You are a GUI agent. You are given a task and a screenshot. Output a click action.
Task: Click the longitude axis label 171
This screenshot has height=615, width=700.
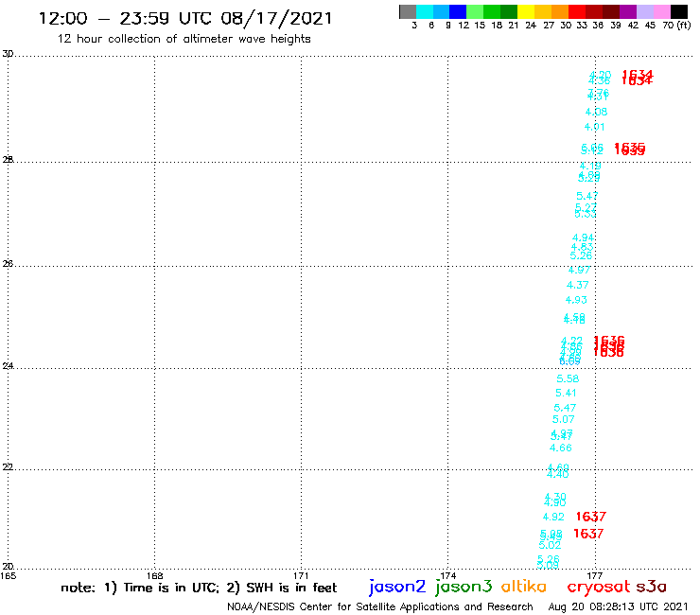[302, 576]
